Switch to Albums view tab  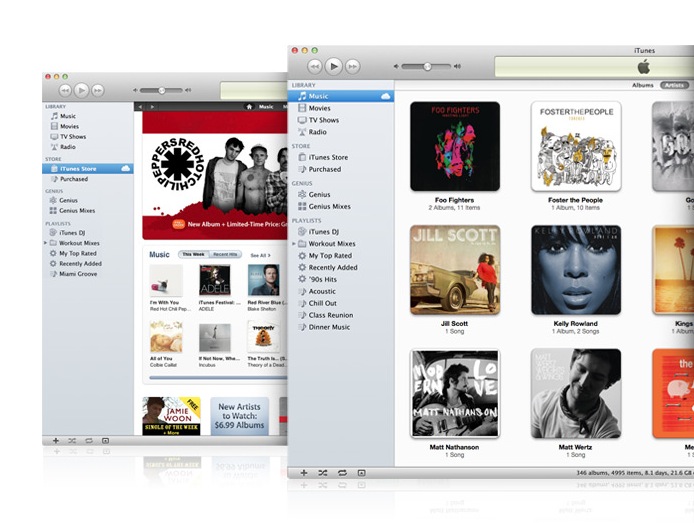pos(643,85)
